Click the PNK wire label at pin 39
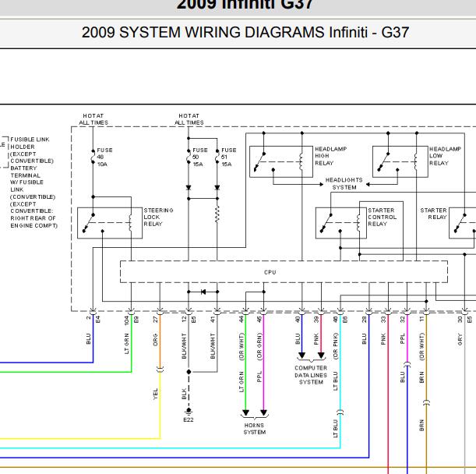 coord(316,339)
